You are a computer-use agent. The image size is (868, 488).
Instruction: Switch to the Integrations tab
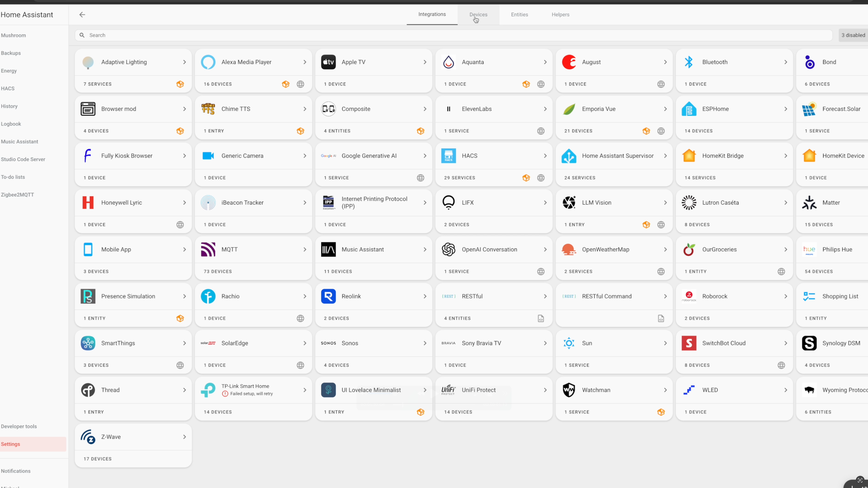tap(432, 14)
